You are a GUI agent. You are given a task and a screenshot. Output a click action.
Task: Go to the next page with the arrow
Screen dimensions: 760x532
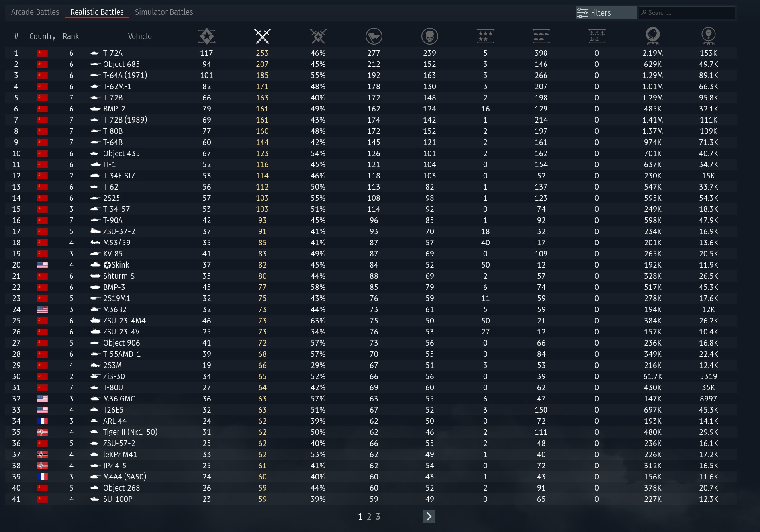(x=429, y=516)
